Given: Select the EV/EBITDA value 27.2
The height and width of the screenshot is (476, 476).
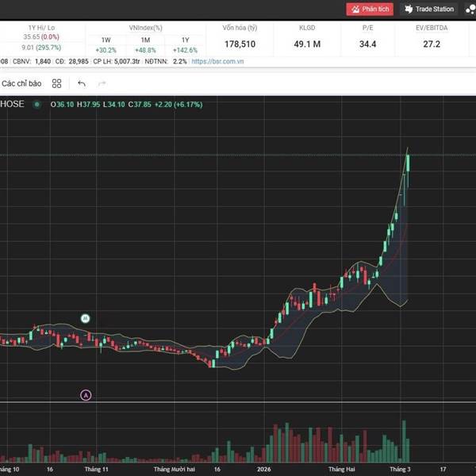Looking at the screenshot, I should (x=432, y=44).
